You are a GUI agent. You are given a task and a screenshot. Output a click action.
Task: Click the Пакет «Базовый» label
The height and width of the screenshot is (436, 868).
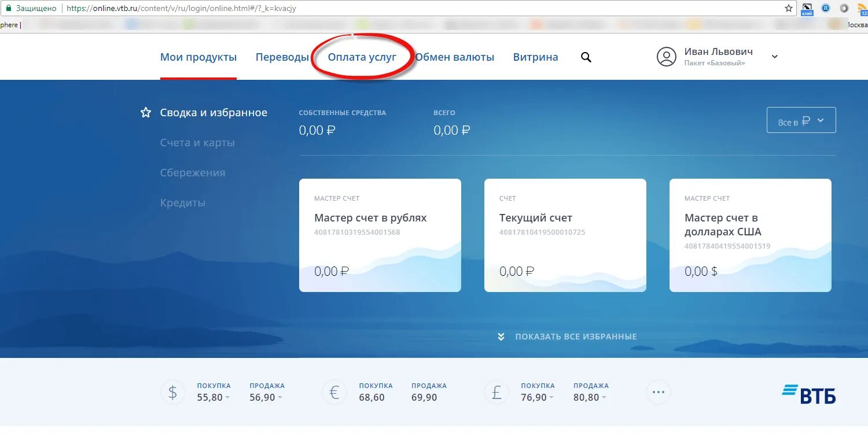pos(715,63)
